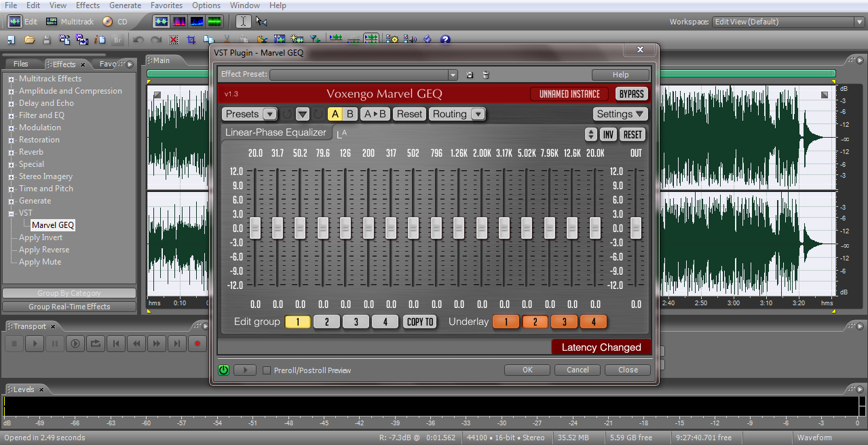
Task: Select the A state button
Action: [x=335, y=114]
